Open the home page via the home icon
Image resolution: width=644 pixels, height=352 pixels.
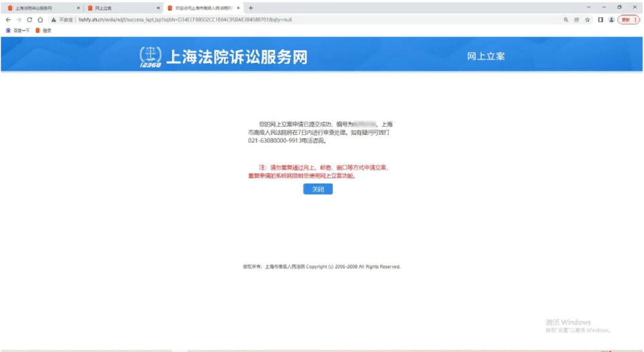pos(41,20)
